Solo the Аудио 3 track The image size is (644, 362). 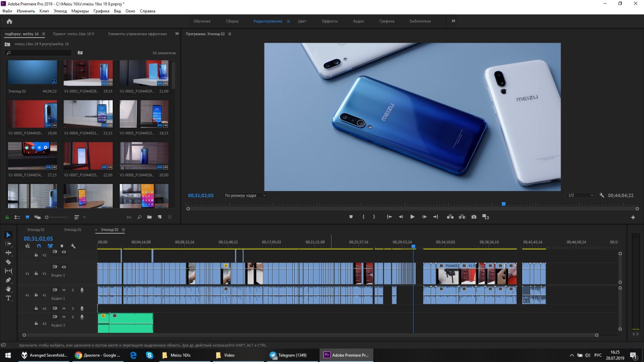coord(72,317)
